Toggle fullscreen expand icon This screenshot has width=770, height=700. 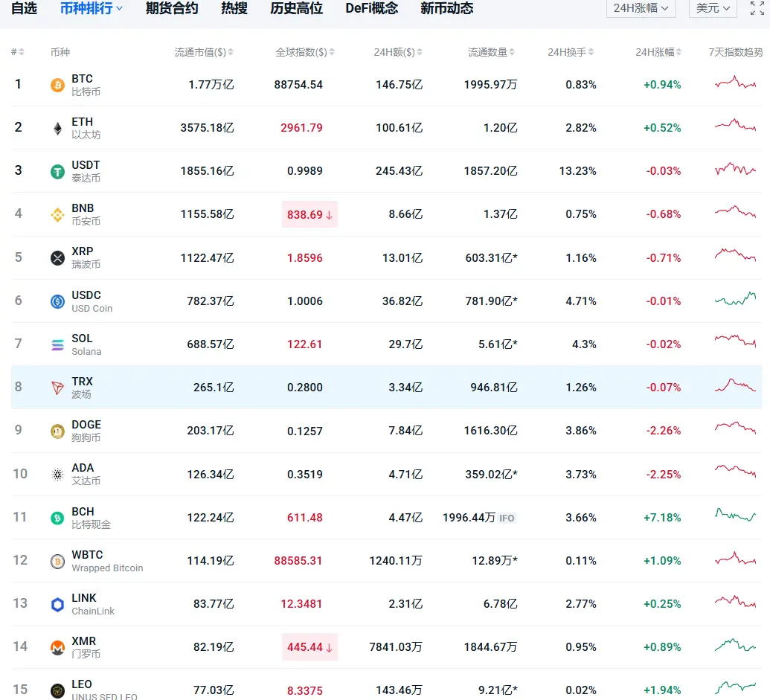[x=757, y=8]
